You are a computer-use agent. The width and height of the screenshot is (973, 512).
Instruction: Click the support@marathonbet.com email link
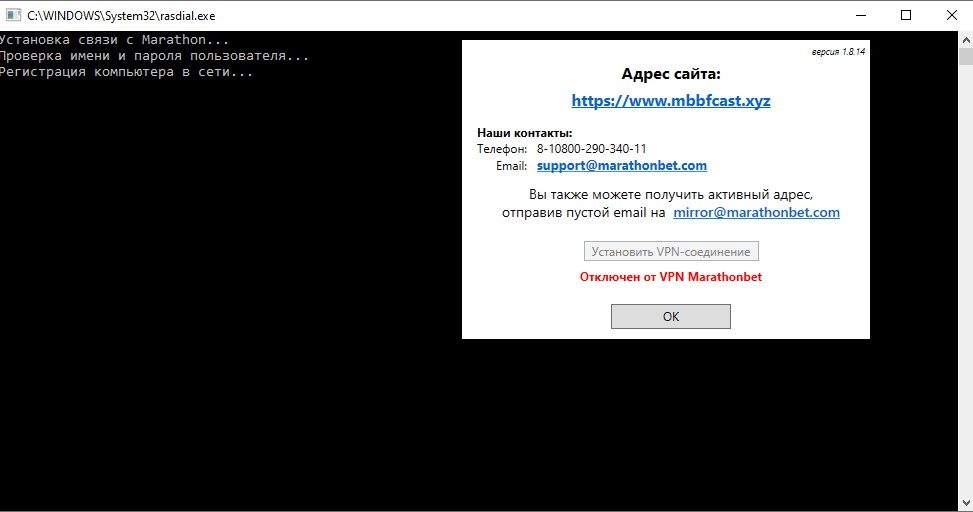coord(622,166)
